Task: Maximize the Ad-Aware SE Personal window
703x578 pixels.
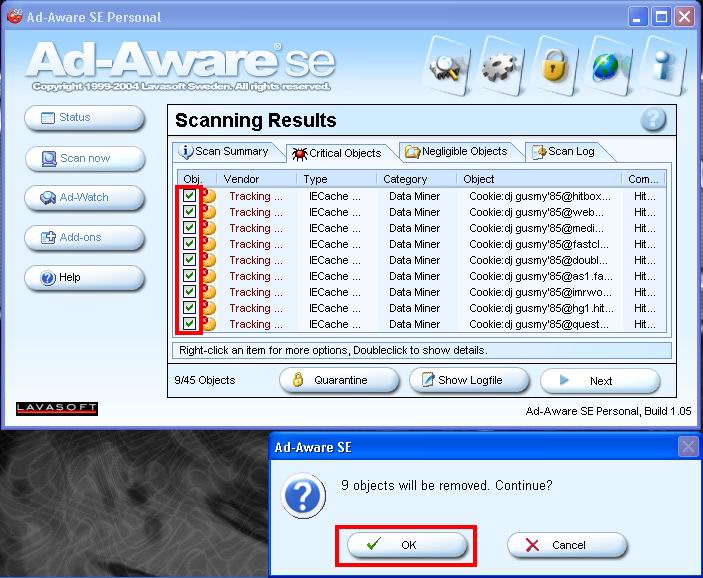Action: 661,17
